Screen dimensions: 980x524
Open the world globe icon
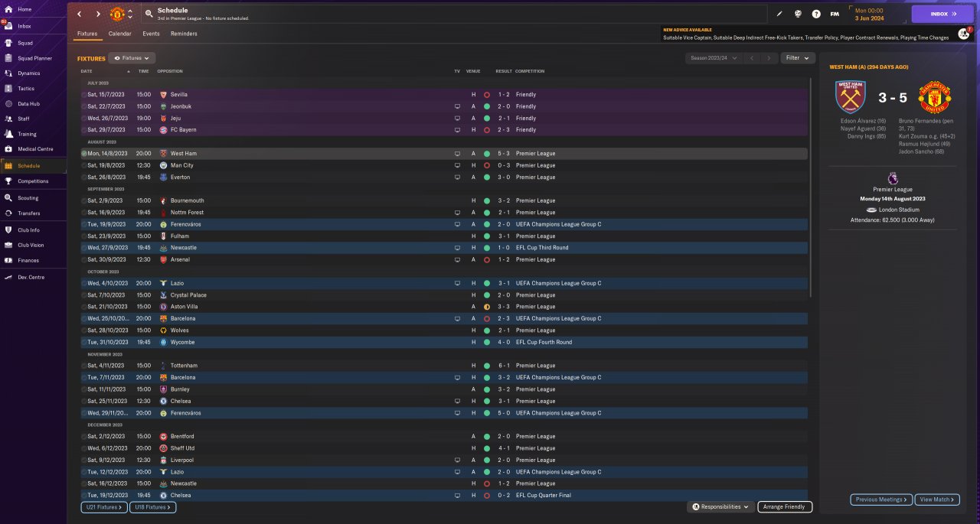click(798, 14)
